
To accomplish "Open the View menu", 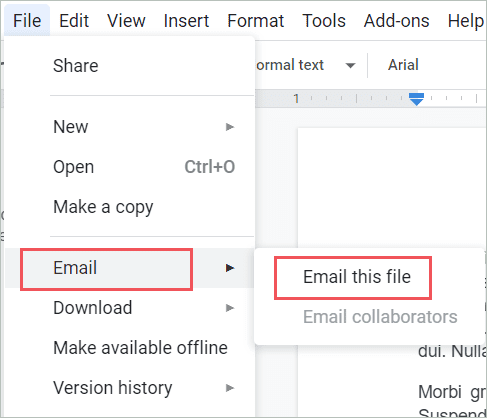I will pos(126,21).
